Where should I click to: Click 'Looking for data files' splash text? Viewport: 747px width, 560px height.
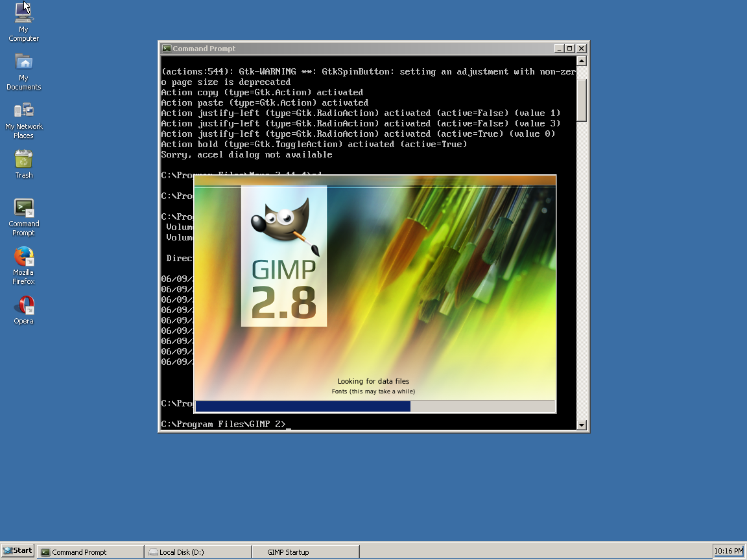(373, 381)
